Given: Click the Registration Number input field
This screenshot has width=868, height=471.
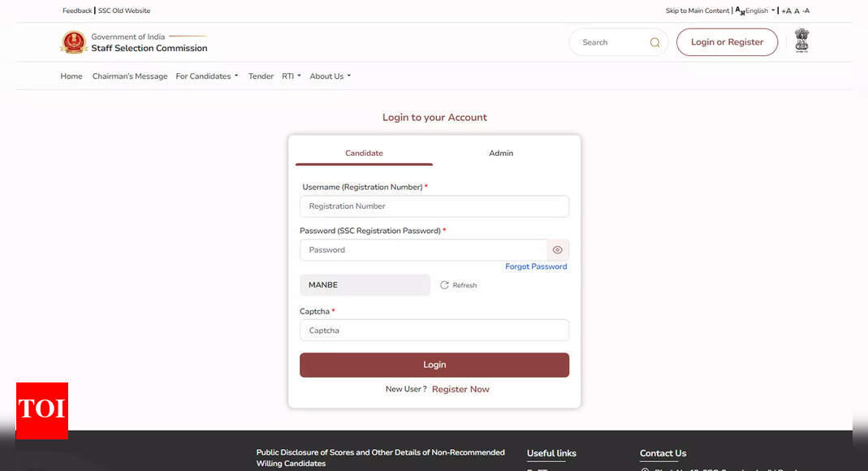Looking at the screenshot, I should (434, 206).
